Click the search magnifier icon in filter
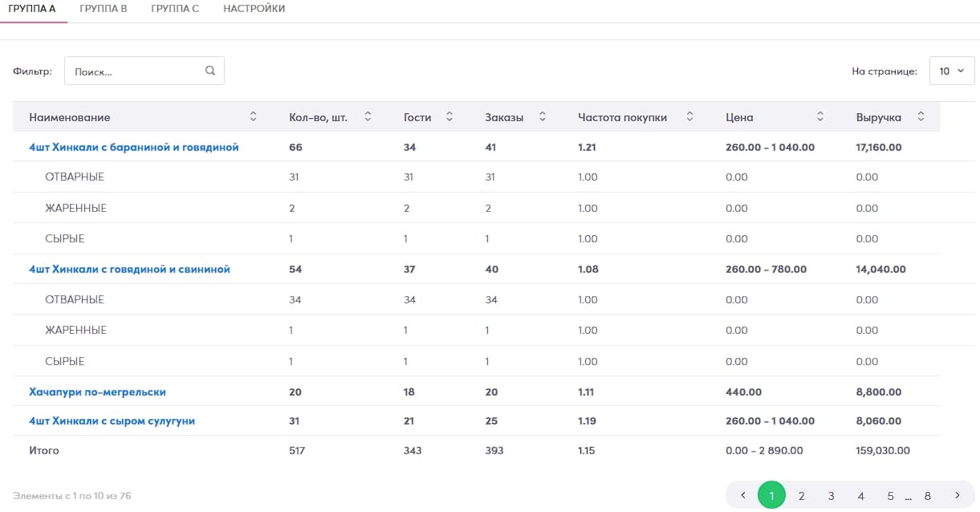Viewport: 980px width, 512px height. [x=210, y=71]
